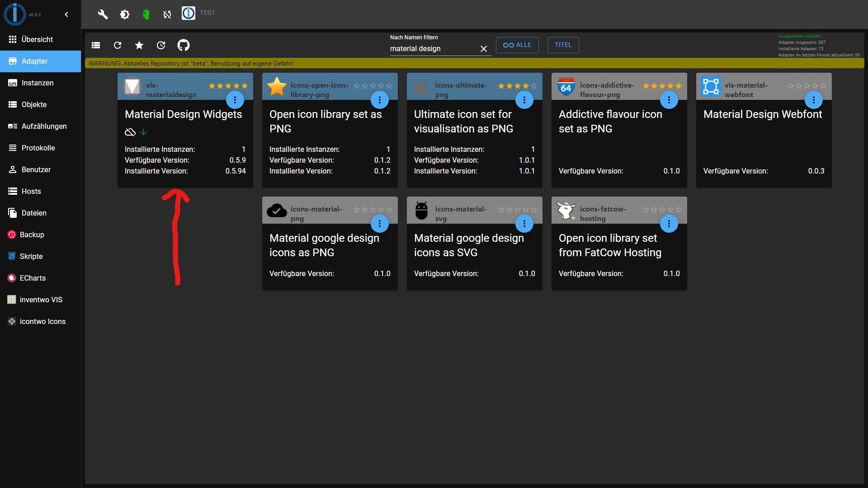Click the Ultimate icon set for visualisation title
The height and width of the screenshot is (488, 868).
point(463,122)
